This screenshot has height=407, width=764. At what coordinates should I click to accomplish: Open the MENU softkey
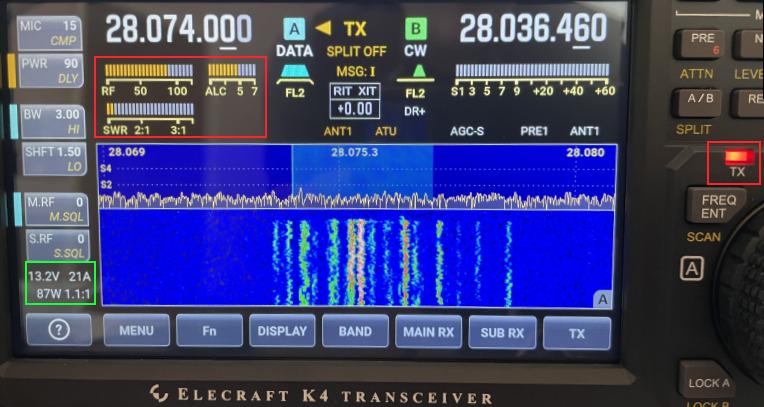[136, 331]
